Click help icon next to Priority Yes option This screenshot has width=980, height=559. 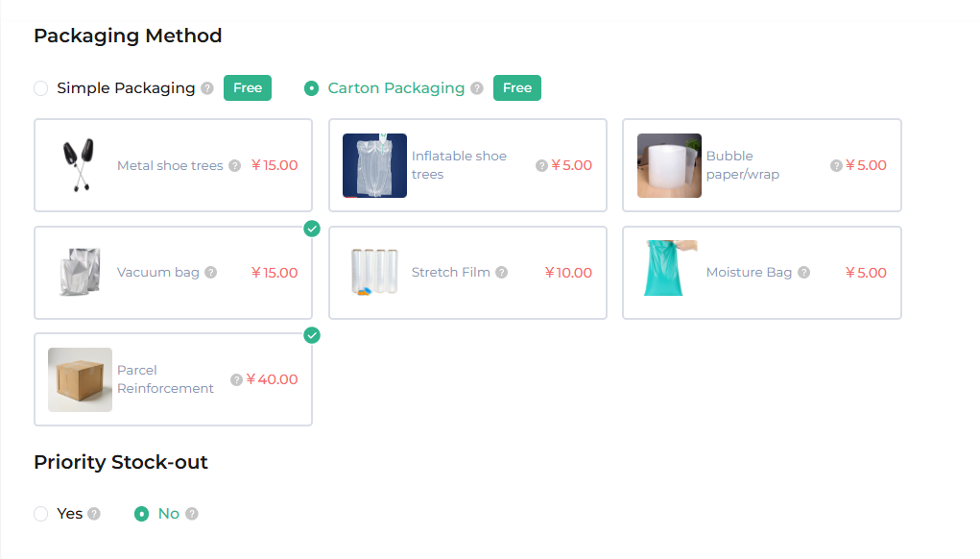pos(94,514)
